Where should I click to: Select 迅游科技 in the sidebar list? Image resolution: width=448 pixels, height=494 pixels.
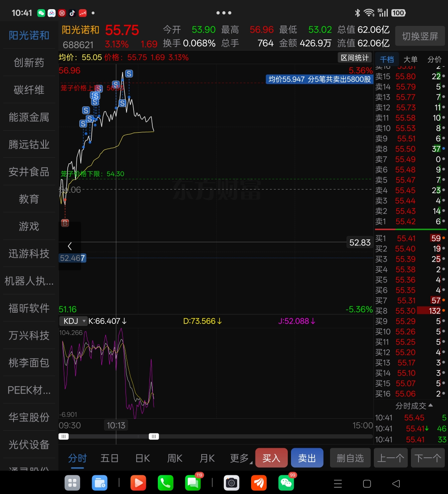tap(29, 254)
